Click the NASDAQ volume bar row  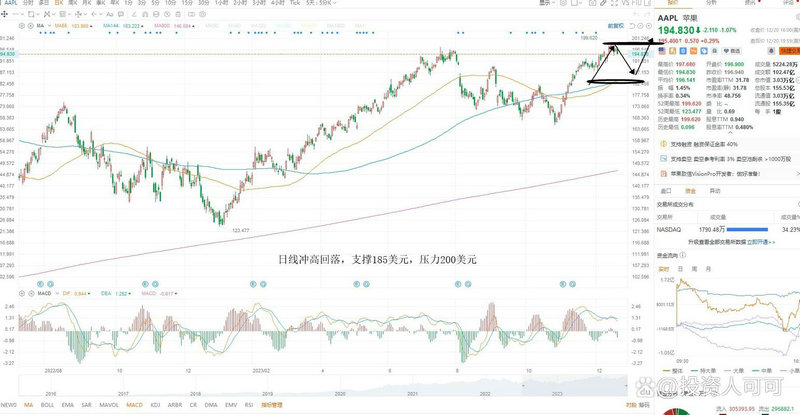728,230
